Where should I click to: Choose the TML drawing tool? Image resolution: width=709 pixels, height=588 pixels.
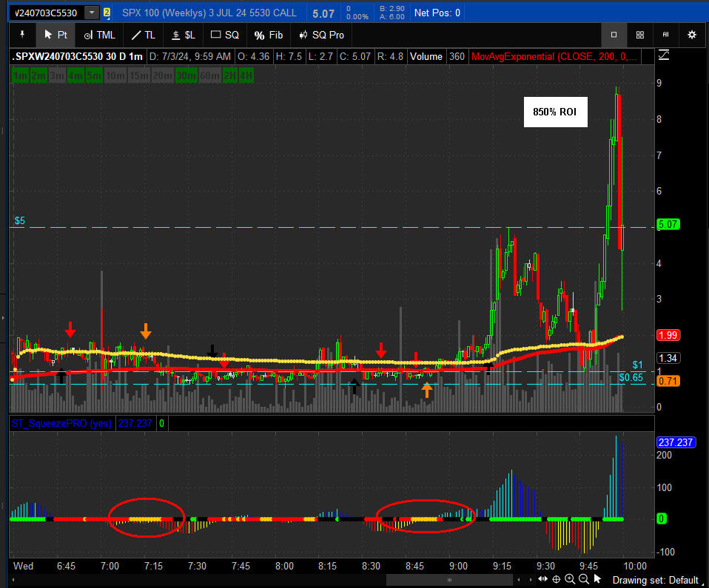99,35
